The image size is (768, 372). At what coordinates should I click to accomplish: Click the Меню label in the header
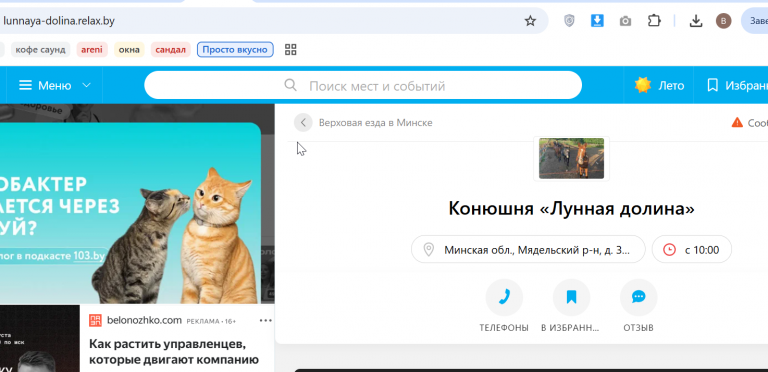[x=54, y=86]
